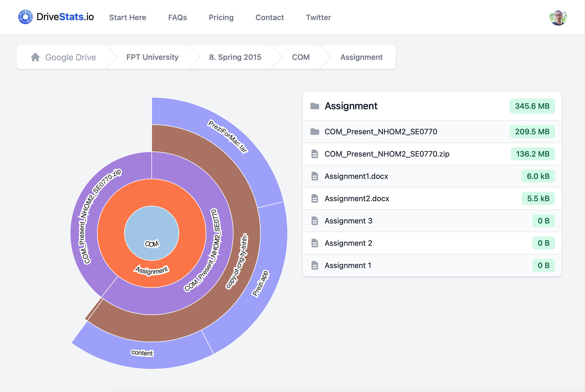The height and width of the screenshot is (392, 585).
Task: Select the COM breadcrumb folder
Action: (301, 57)
